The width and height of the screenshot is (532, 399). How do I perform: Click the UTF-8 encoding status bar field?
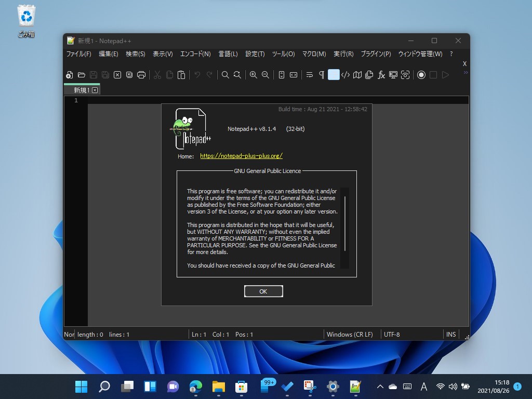pyautogui.click(x=391, y=334)
